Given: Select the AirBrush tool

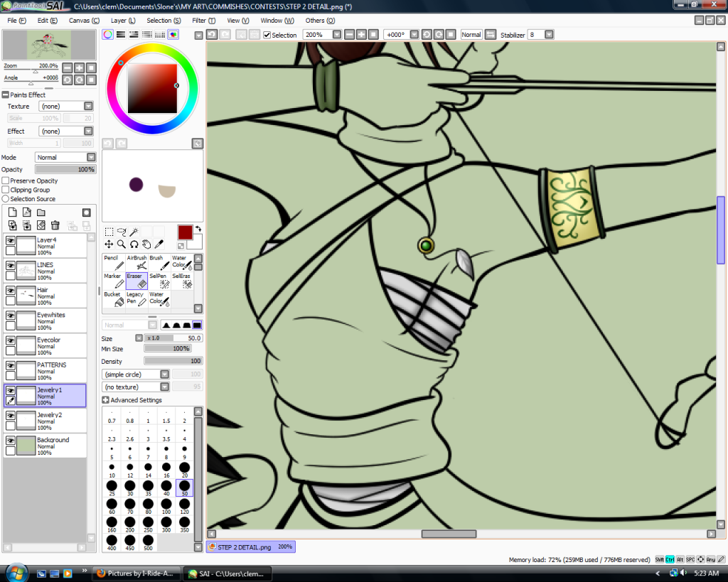Looking at the screenshot, I should point(136,262).
